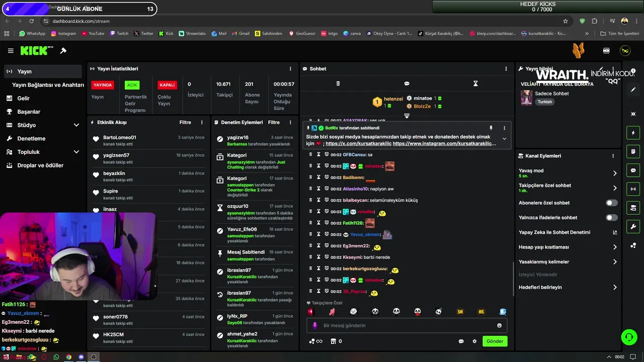Click the broadcast signal icon in right sidebar
The width and height of the screenshot is (644, 362).
[633, 189]
